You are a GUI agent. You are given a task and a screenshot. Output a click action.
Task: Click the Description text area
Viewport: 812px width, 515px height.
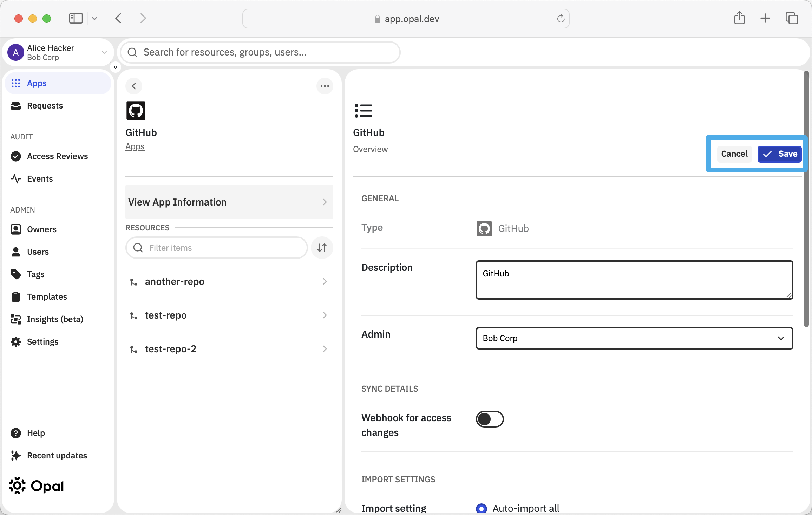[x=634, y=280]
